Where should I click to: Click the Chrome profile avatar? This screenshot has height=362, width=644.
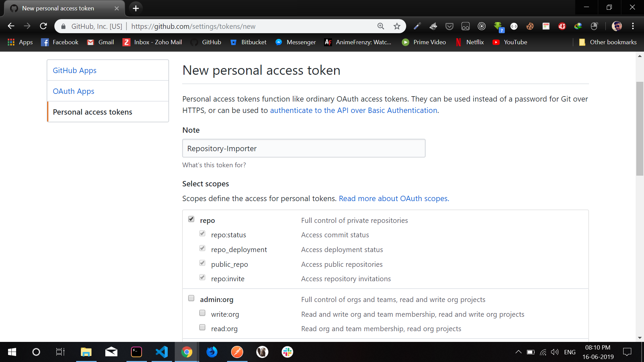point(617,26)
